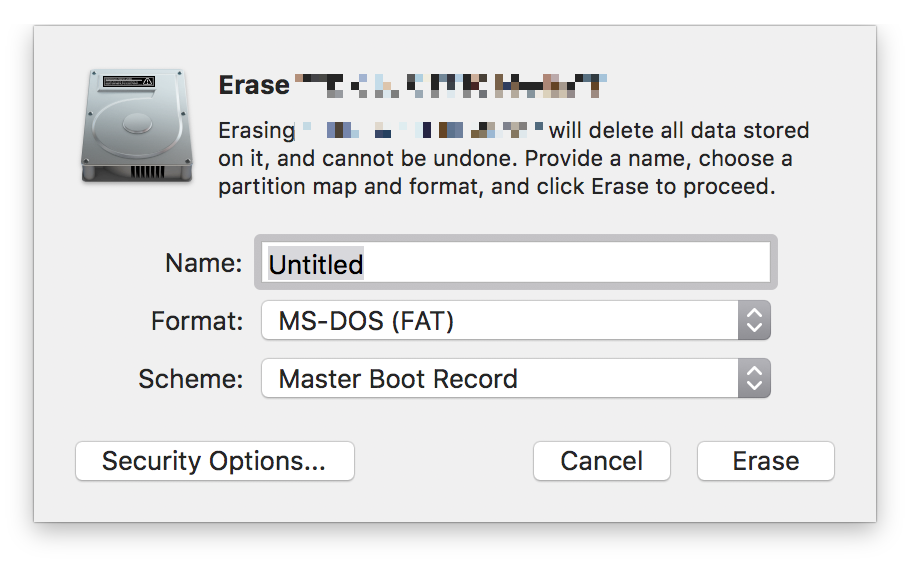Screen dimensions: 910x564
Task: Confirm with the Erase button
Action: click(765, 461)
